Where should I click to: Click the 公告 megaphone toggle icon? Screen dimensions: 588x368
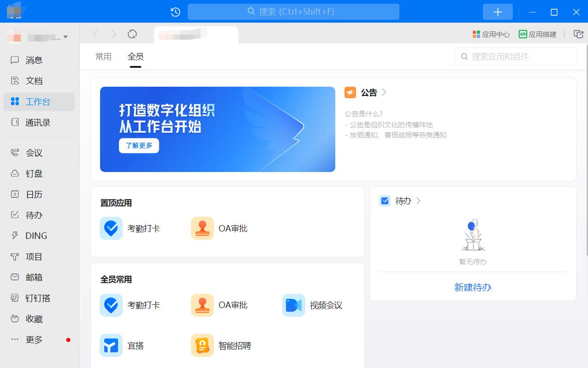click(x=350, y=92)
